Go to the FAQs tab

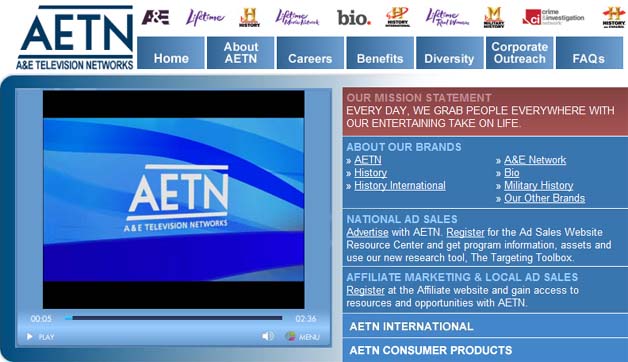tap(589, 53)
